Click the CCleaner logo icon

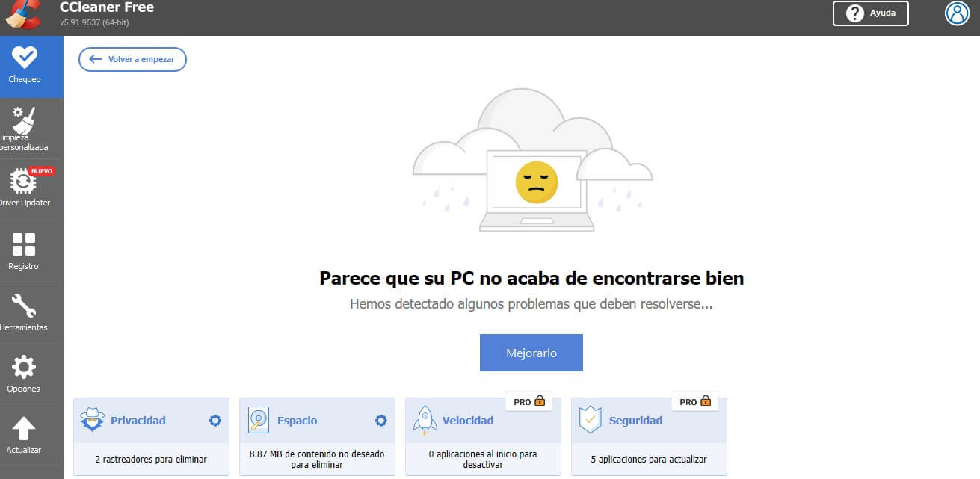(22, 13)
